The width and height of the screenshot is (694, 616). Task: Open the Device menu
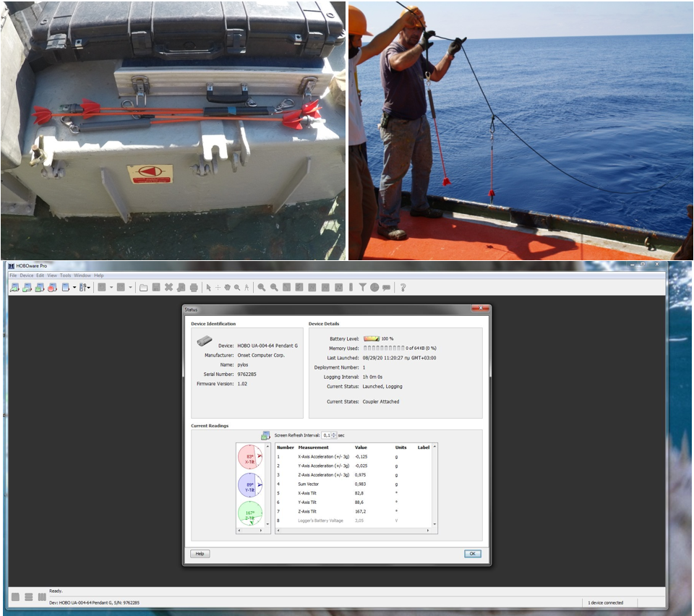click(27, 275)
